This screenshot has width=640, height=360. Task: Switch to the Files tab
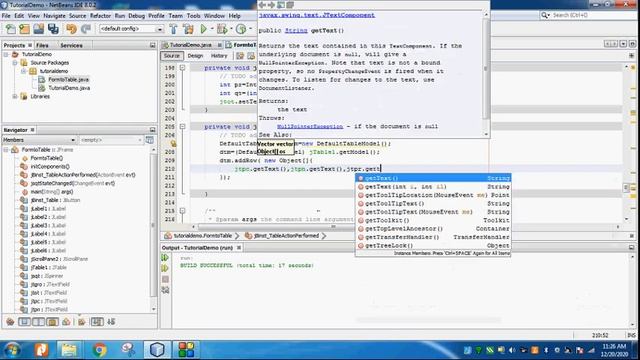42,45
